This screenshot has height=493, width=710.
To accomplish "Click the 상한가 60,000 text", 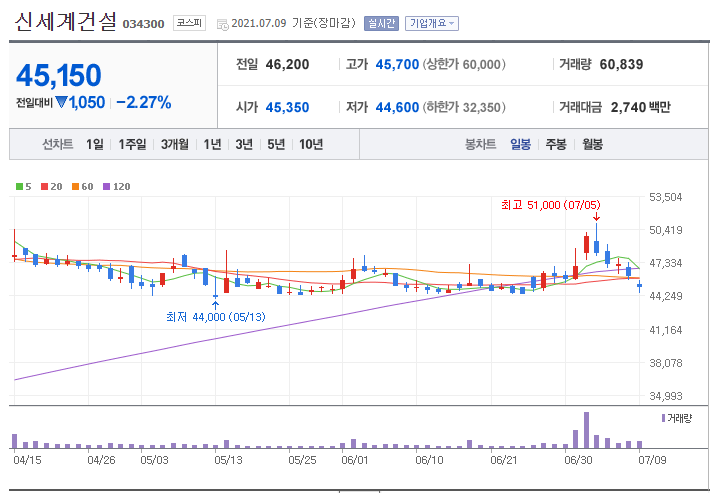I will click(x=464, y=64).
